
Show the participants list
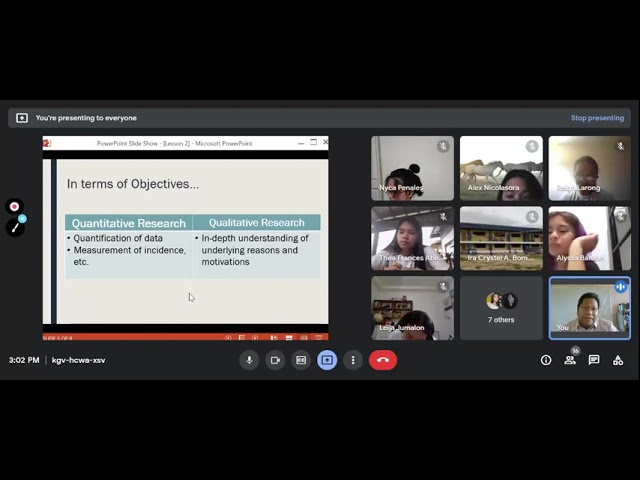click(x=570, y=360)
